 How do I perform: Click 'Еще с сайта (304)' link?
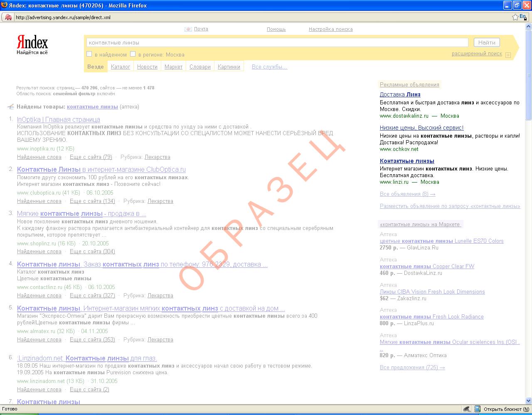92,252
